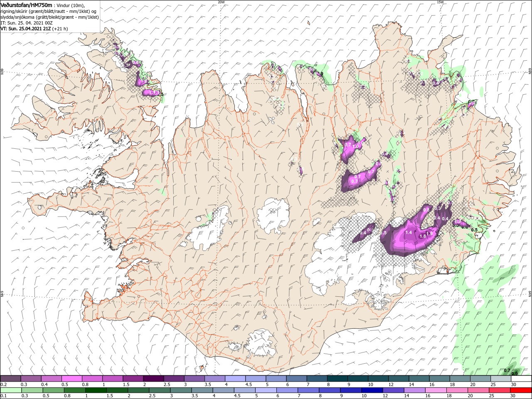532x399 pixels.
Task: Select the bottom-row legend swatch starting at 4
Action: pos(223,390)
